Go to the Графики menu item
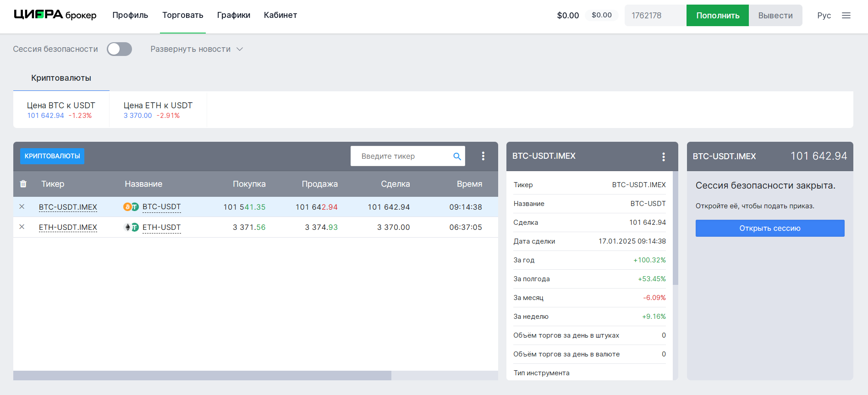This screenshot has height=395, width=868. click(x=233, y=15)
